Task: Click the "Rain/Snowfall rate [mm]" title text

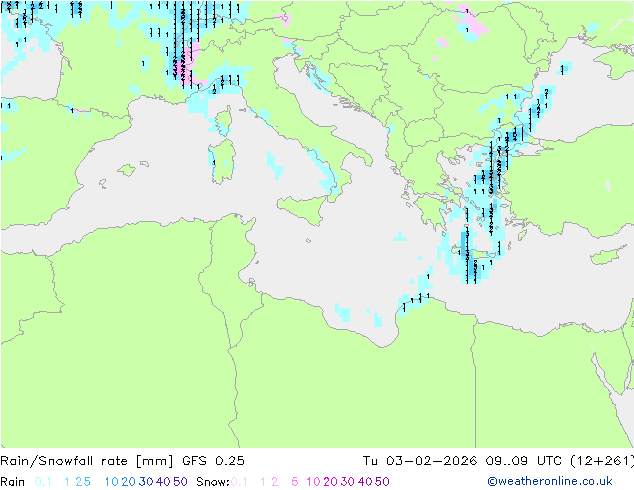Action: 87,461
